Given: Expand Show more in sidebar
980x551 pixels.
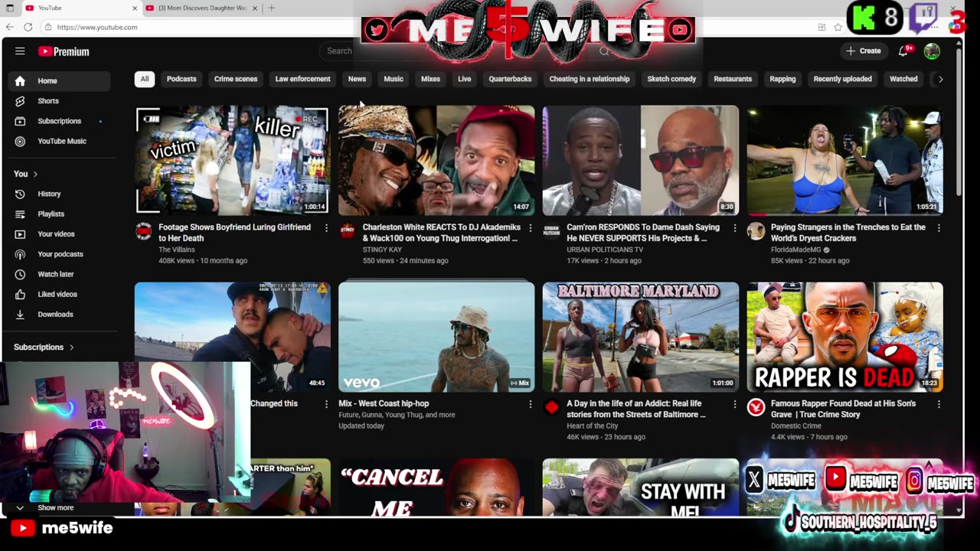Looking at the screenshot, I should pos(55,507).
